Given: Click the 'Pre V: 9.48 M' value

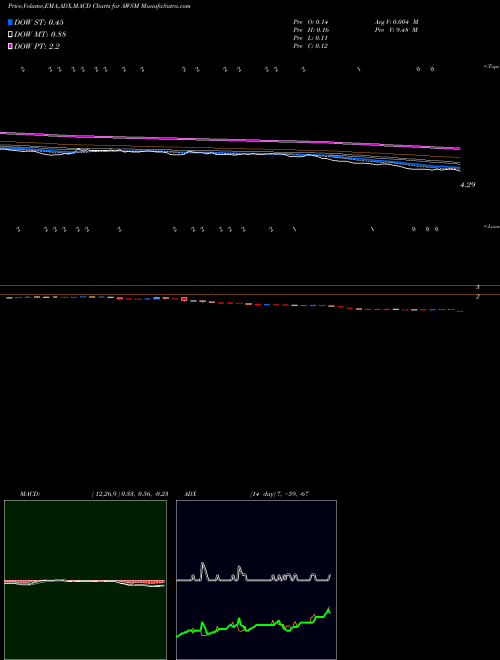Looking at the screenshot, I should pos(396,30).
